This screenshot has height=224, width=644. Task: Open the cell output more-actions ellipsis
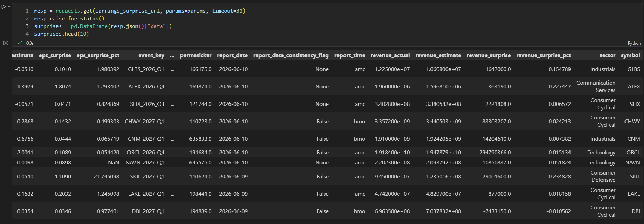click(5, 53)
